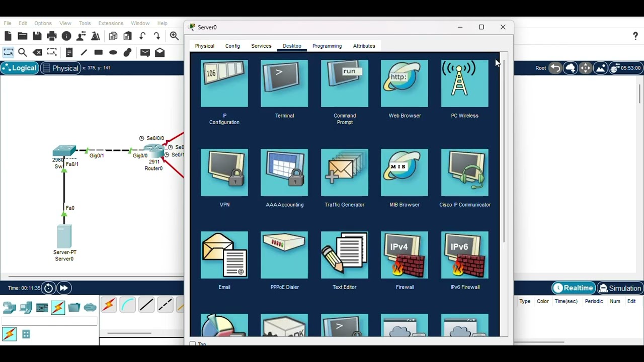Launch the PPPoE Dialer app
The width and height of the screenshot is (644, 362).
(284, 255)
